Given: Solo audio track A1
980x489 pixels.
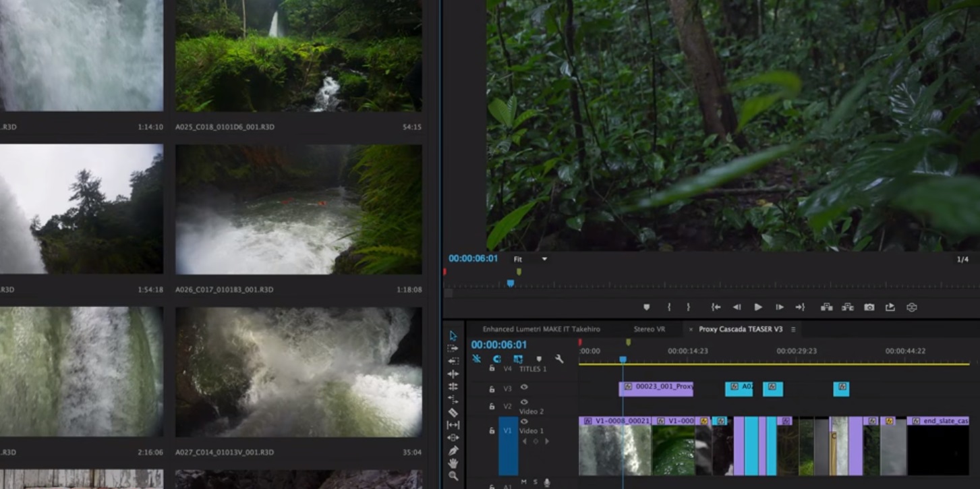Looking at the screenshot, I should click(x=536, y=482).
